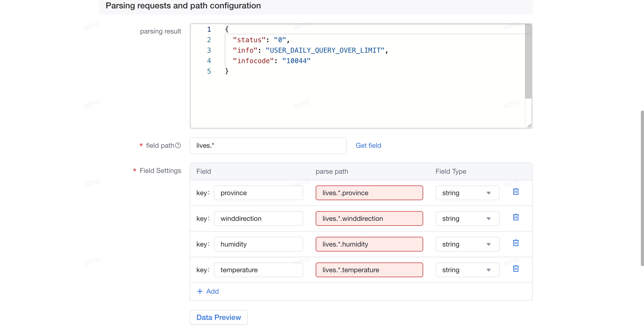
Task: Select line 3 in the parsing result
Action: (310, 50)
